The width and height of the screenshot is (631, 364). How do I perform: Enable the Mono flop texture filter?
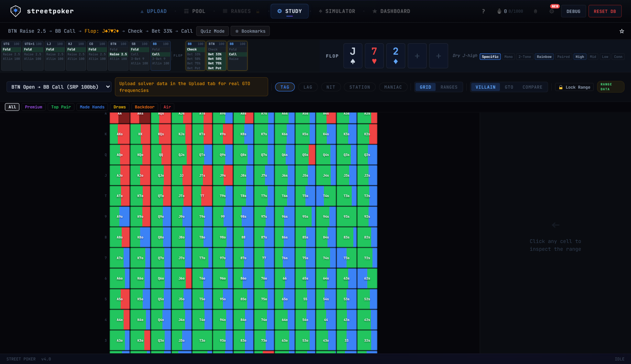coord(508,57)
